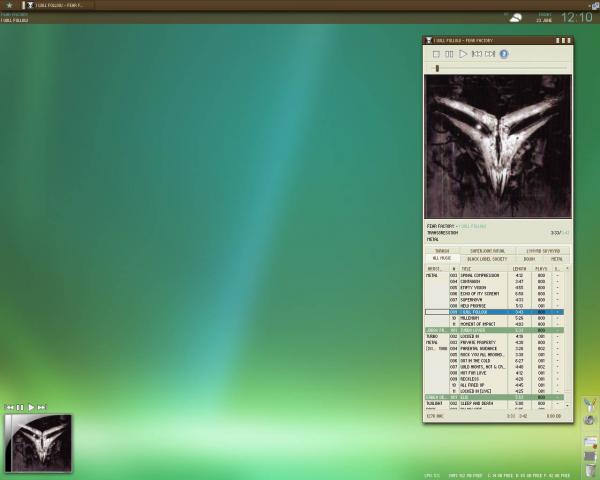This screenshot has width=600, height=480.
Task: Open the Thrash playlist tab
Action: tap(442, 251)
